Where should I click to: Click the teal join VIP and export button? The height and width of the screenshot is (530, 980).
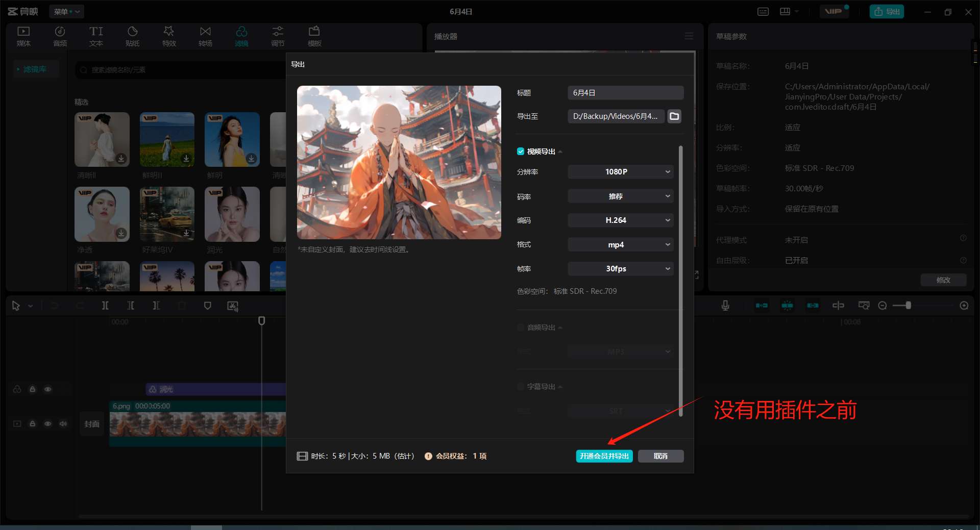[x=604, y=456]
